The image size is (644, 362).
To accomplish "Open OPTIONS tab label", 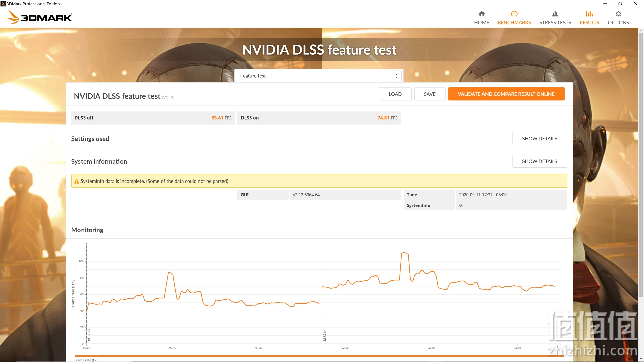I will pyautogui.click(x=618, y=22).
